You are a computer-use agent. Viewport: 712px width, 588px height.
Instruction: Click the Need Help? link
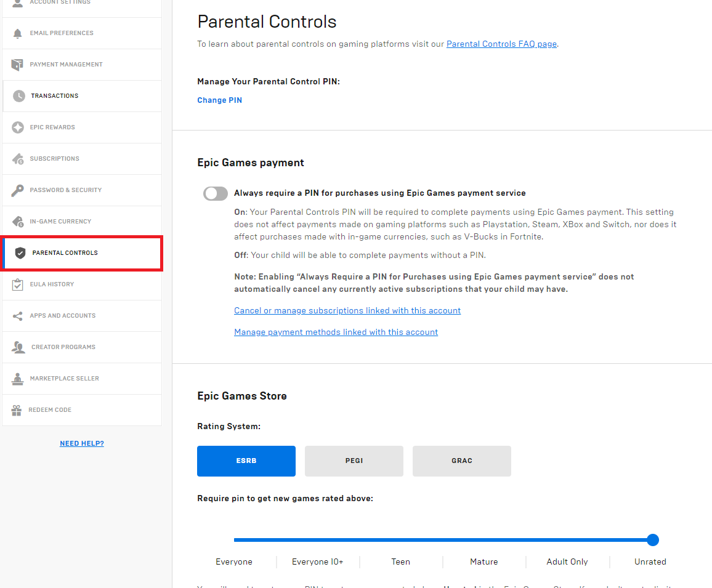pyautogui.click(x=82, y=443)
